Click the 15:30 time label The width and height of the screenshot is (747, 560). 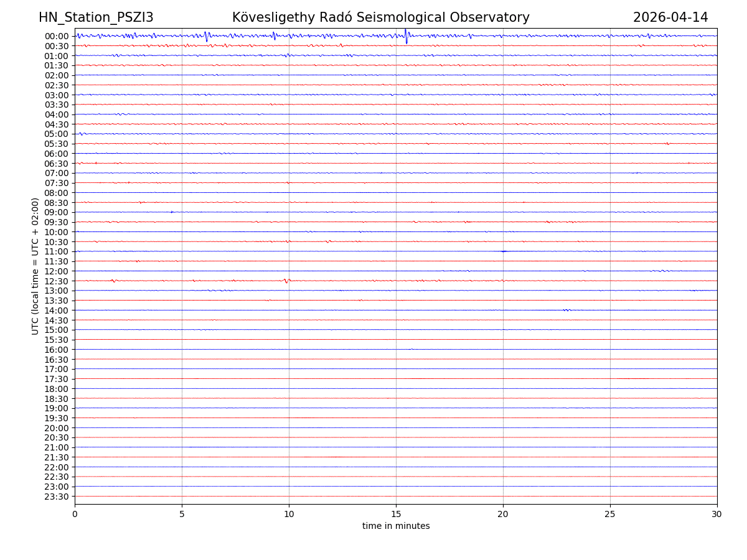[x=57, y=340]
